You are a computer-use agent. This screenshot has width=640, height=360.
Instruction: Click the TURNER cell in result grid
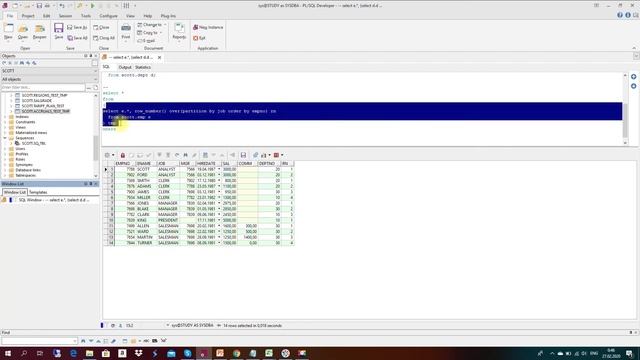coord(146,243)
